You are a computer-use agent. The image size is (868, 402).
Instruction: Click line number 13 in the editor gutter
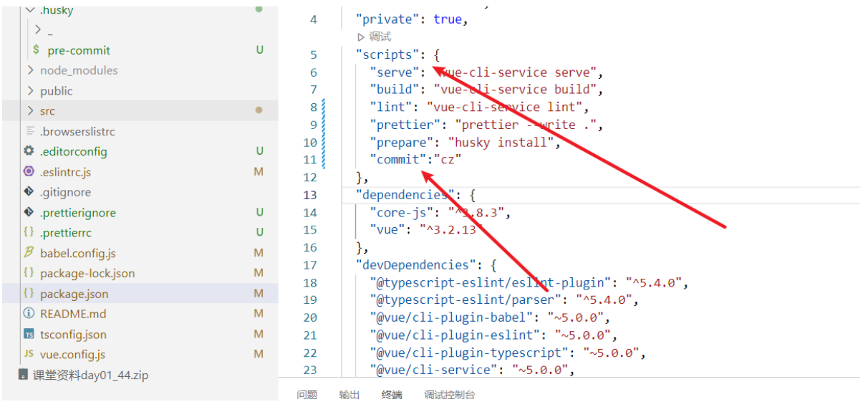[310, 195]
